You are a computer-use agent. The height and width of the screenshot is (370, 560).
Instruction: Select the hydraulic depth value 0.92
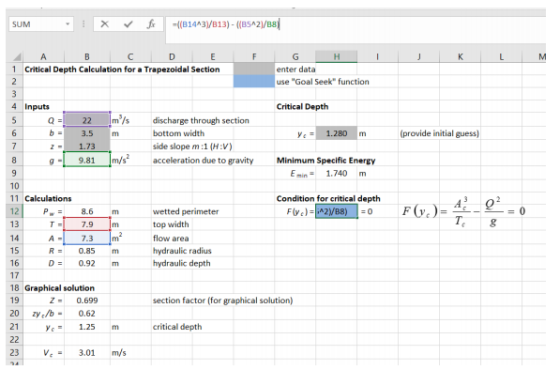(x=87, y=263)
